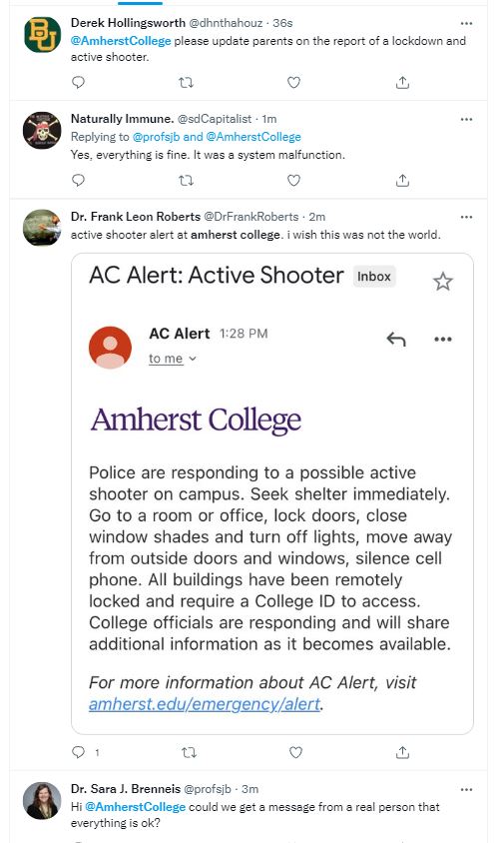Image resolution: width=504 pixels, height=843 pixels.
Task: Open Dr. Sara J. Brenneis' profile photo
Action: [x=42, y=800]
